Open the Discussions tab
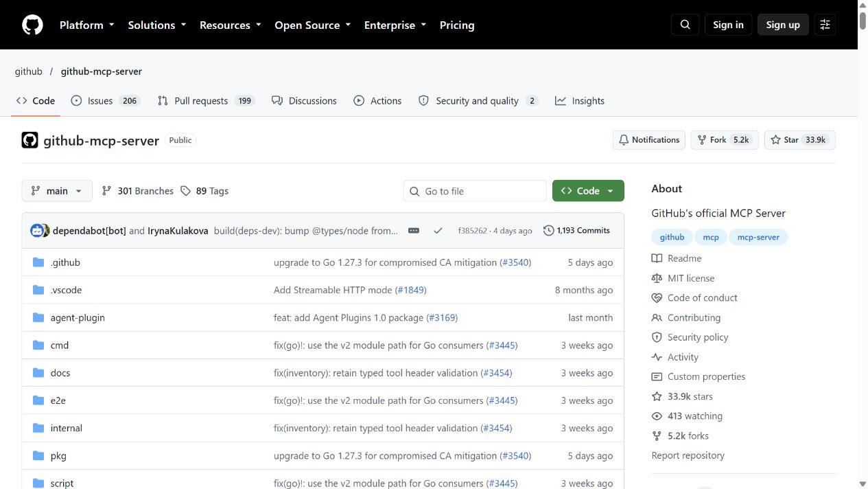The image size is (868, 489). pos(304,100)
